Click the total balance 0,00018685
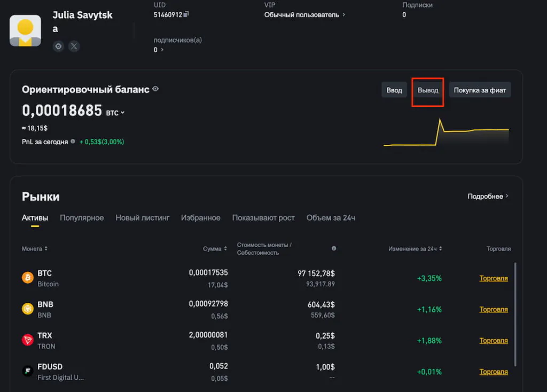Image resolution: width=547 pixels, height=392 pixels. (x=62, y=111)
